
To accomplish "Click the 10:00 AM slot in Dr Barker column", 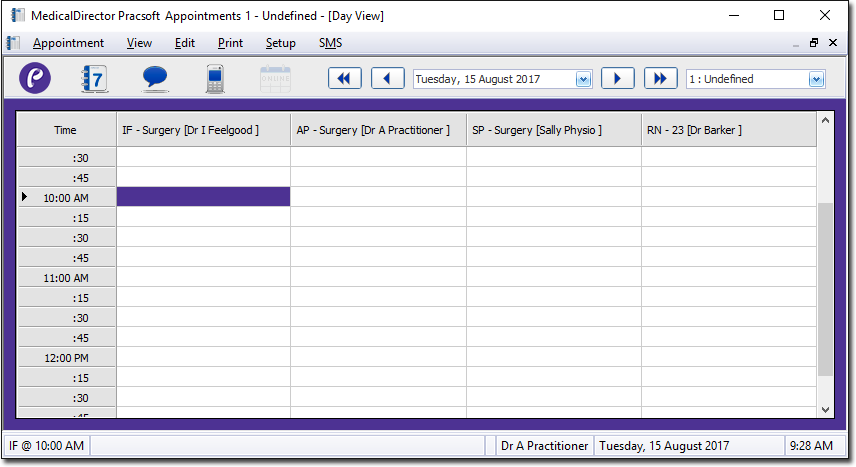I will point(729,197).
